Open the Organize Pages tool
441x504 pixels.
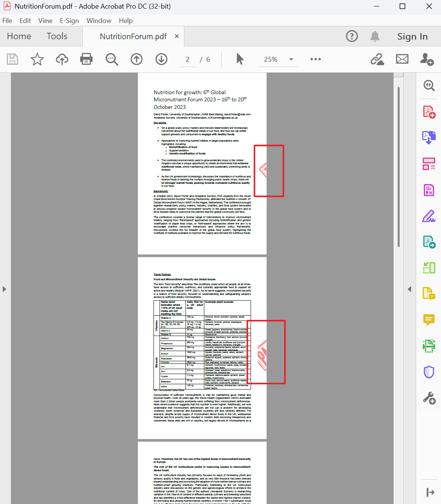pyautogui.click(x=429, y=163)
